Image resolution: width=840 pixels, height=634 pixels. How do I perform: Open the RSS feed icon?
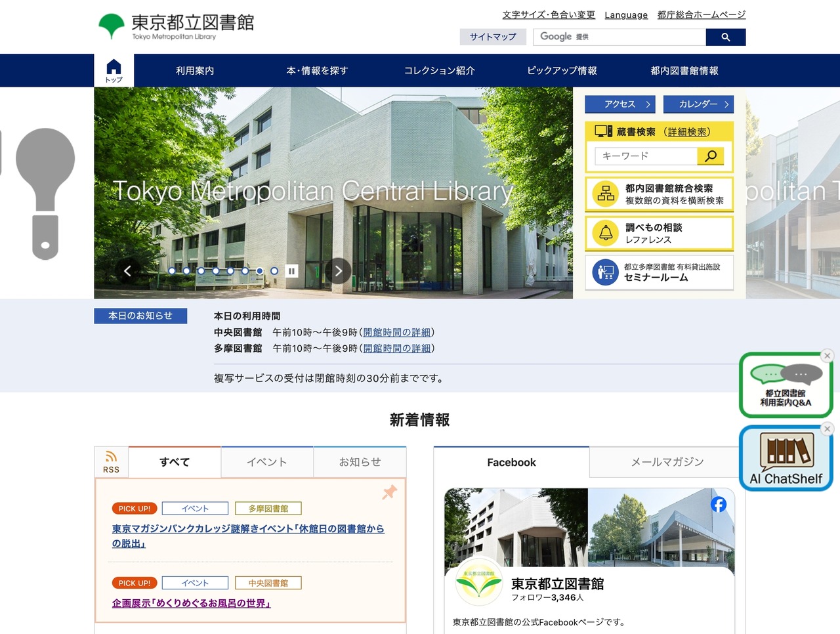click(x=112, y=462)
